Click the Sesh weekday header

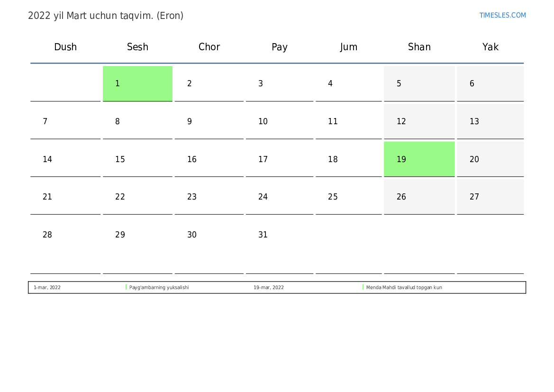point(137,47)
